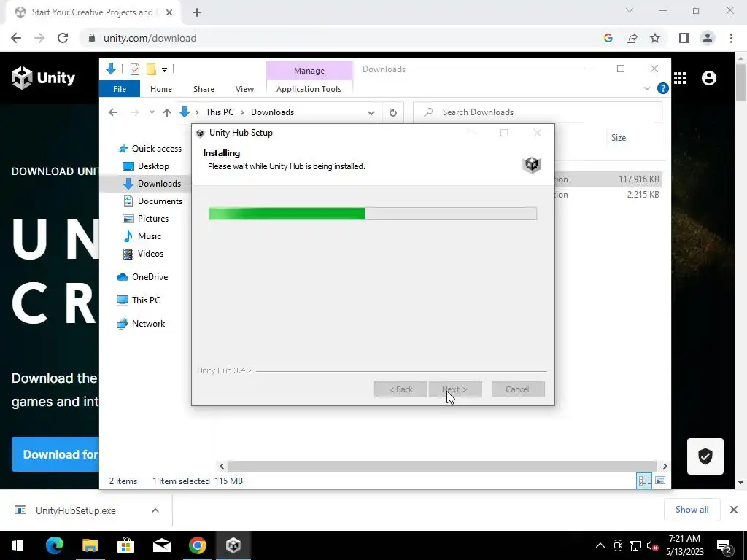
Task: Bookmark this page with the star icon
Action: click(655, 38)
